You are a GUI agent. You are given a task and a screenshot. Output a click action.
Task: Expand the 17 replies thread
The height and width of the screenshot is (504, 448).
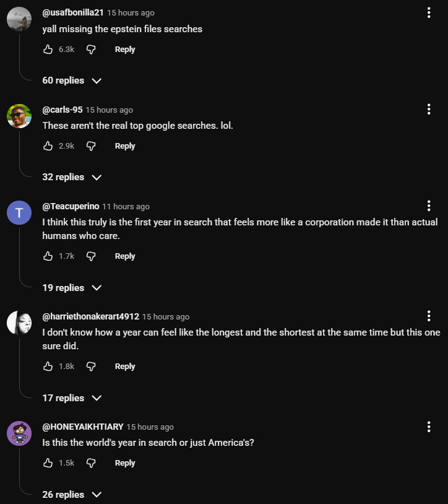tap(71, 398)
